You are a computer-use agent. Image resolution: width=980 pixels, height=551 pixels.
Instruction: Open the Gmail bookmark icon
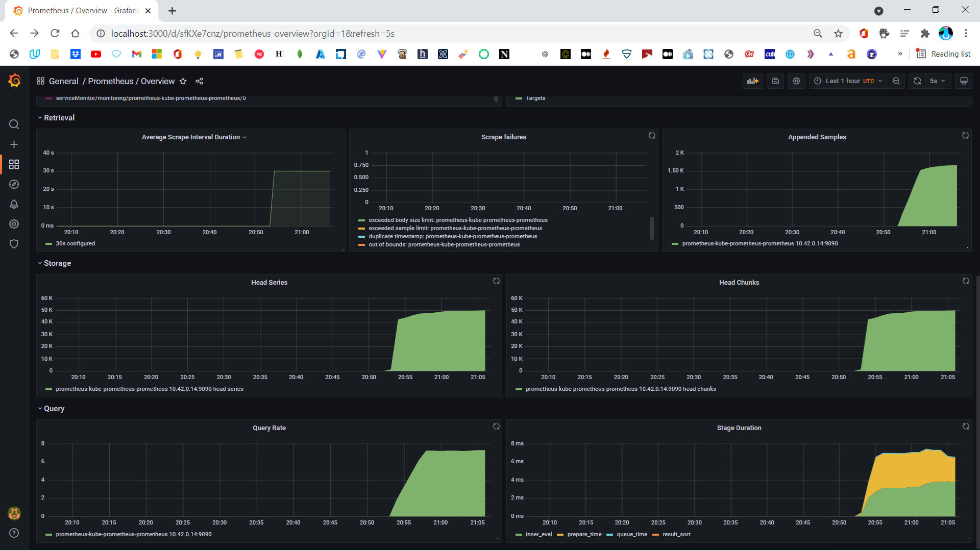tap(137, 54)
